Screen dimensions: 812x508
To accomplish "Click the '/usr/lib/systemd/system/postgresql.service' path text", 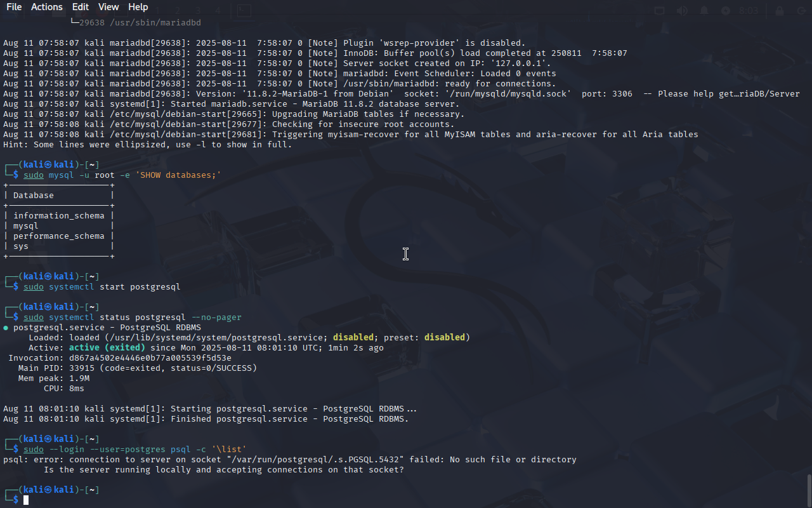I will click(216, 338).
